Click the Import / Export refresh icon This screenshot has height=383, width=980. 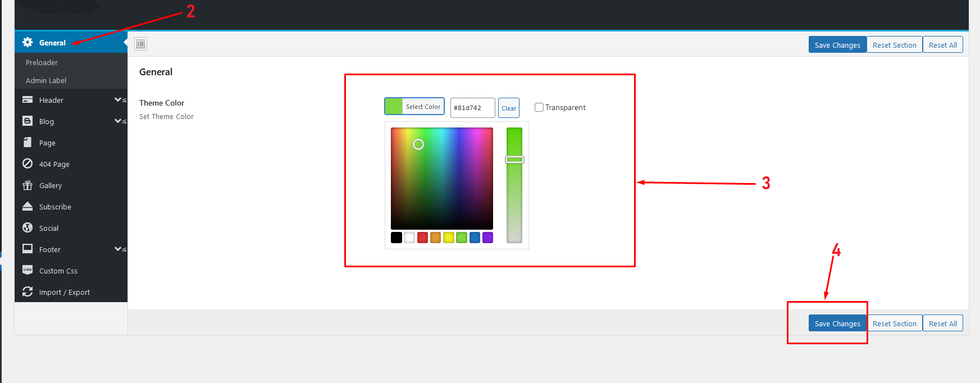[x=28, y=292]
